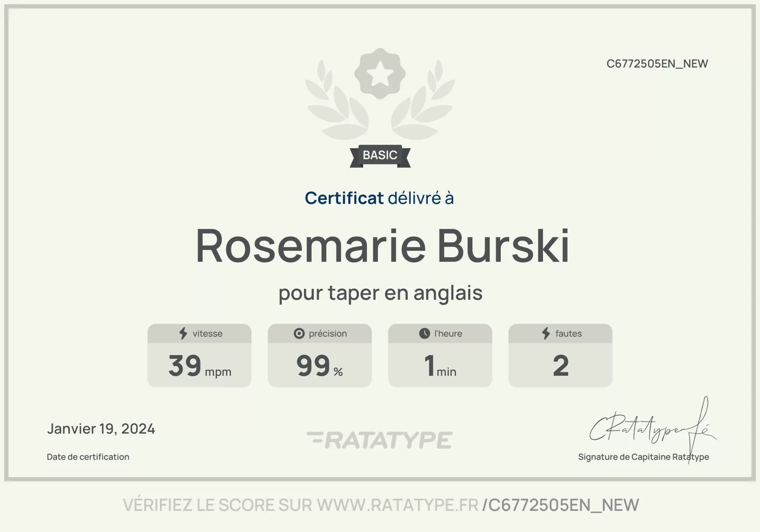Click the Ratatype logo at the bottom
Image resolution: width=760 pixels, height=532 pixels.
(380, 440)
